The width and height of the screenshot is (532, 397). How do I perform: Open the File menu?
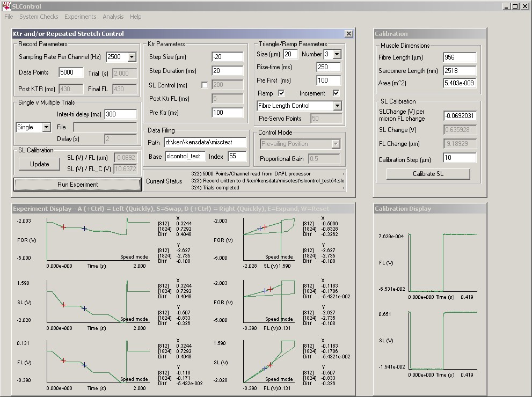8,17
